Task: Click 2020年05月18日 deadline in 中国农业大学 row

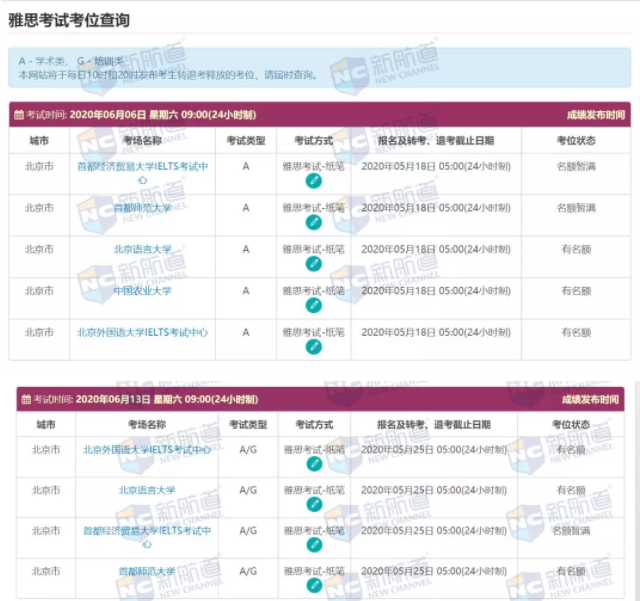Action: (x=436, y=291)
